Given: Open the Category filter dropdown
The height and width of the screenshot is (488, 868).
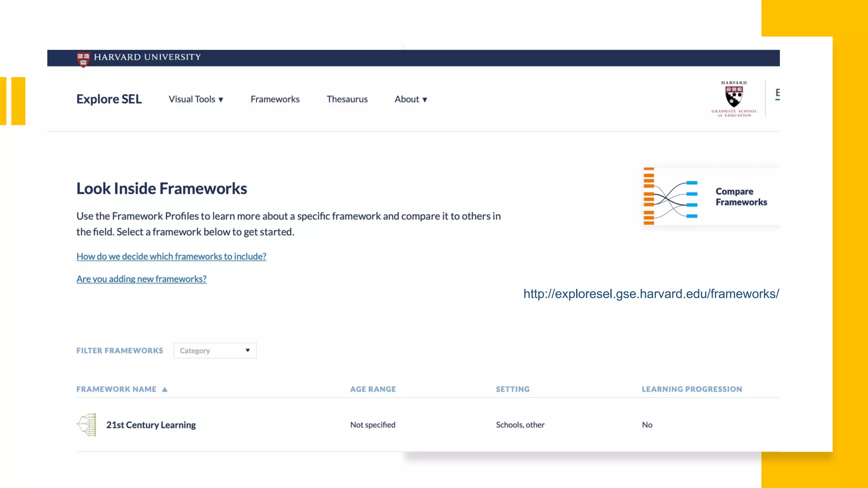Looking at the screenshot, I should click(215, 350).
